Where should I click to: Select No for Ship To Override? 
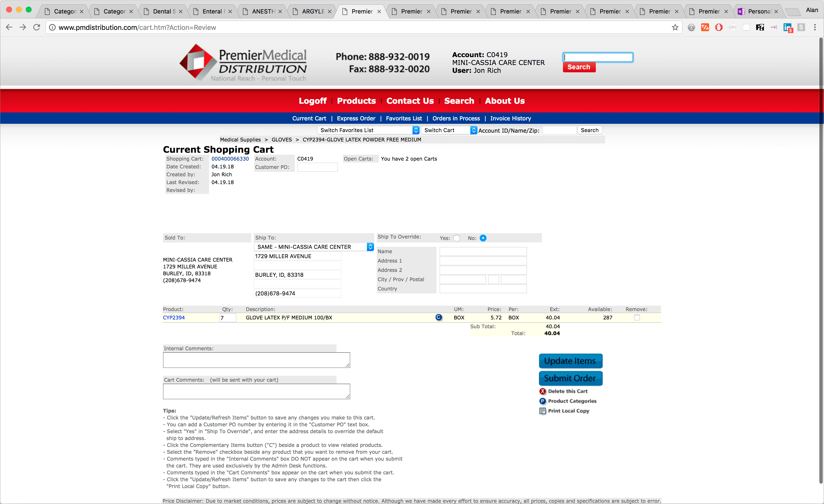point(483,238)
